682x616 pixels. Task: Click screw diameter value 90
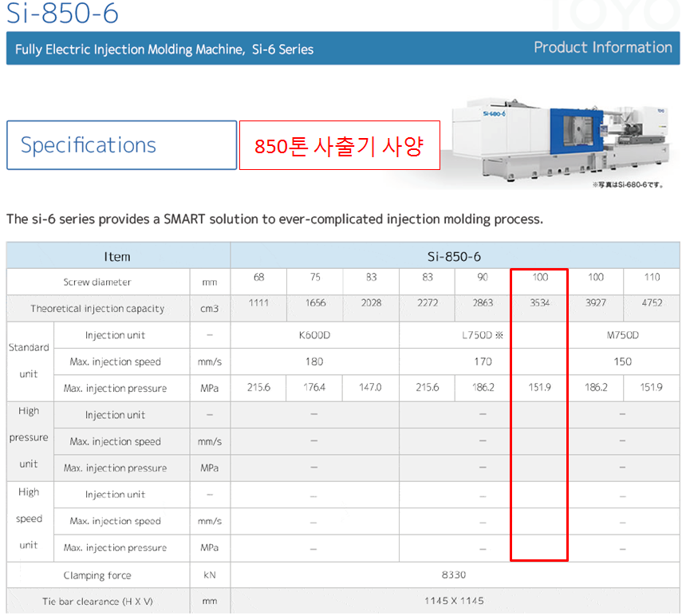pyautogui.click(x=483, y=277)
